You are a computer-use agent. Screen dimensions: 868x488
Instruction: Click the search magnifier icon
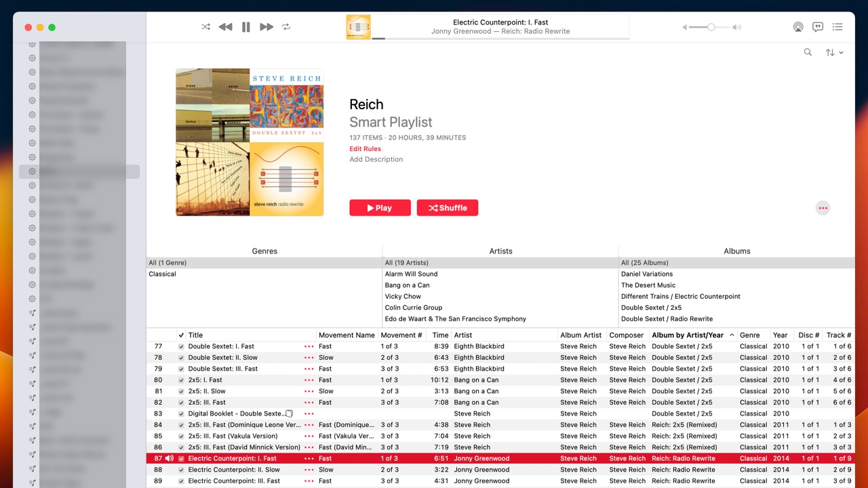click(808, 52)
